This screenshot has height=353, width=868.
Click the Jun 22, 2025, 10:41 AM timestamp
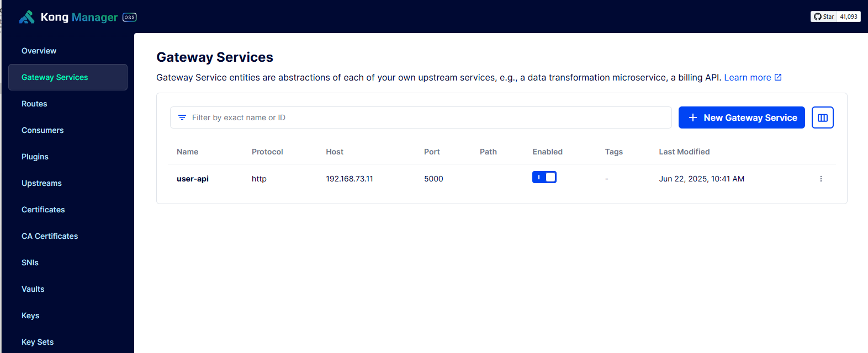click(701, 179)
